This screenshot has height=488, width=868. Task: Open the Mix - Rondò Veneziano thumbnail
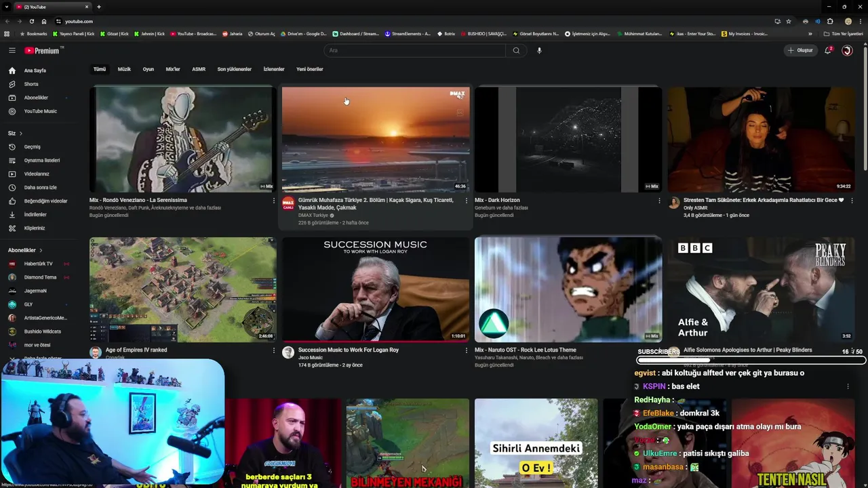coord(182,140)
